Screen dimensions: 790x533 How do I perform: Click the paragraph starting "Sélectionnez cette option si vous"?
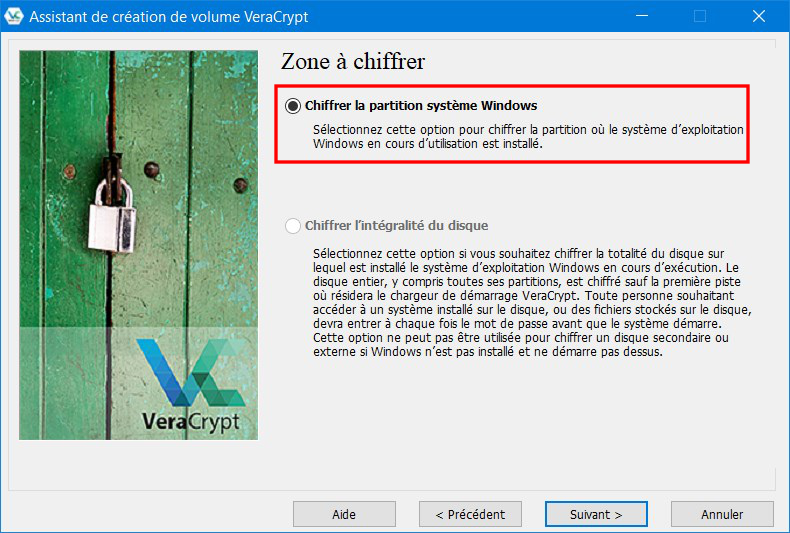click(x=532, y=302)
